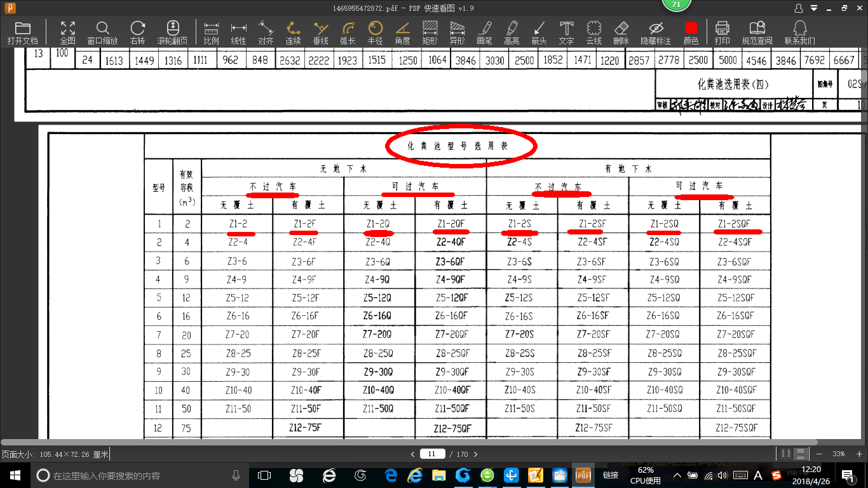Click the Windows taskbar search box

pyautogui.click(x=137, y=475)
